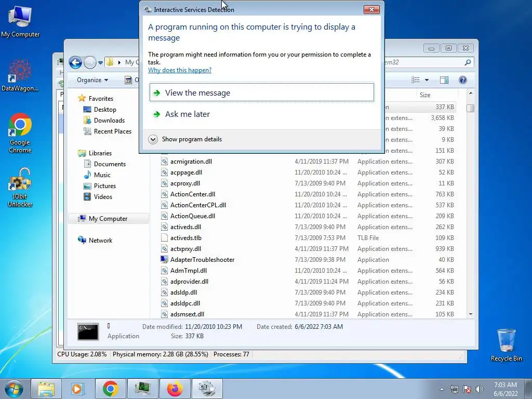Image resolution: width=532 pixels, height=399 pixels.
Task: Switch to process monitor taskbar icon
Action: click(142, 389)
